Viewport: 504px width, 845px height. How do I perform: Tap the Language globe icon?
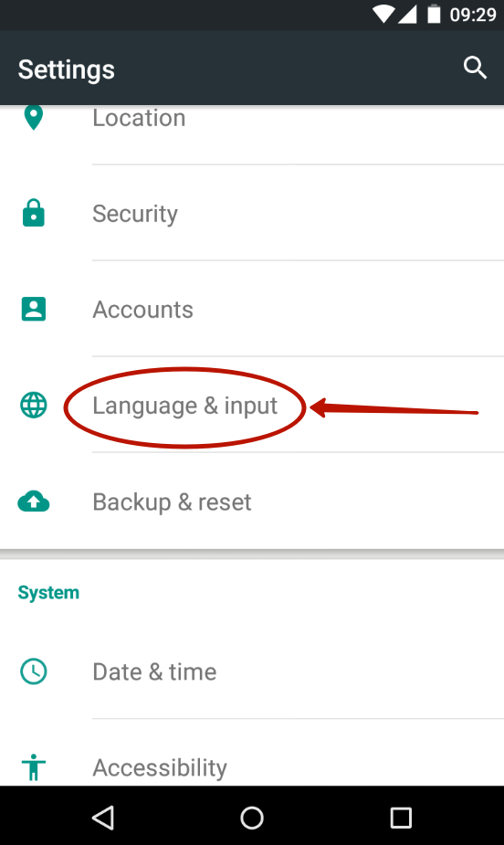[34, 406]
